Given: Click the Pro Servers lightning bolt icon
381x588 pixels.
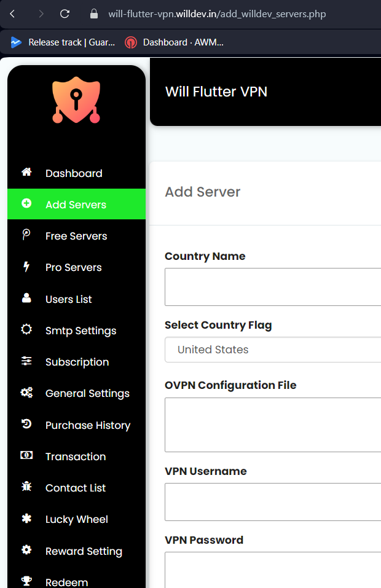Looking at the screenshot, I should [x=26, y=267].
